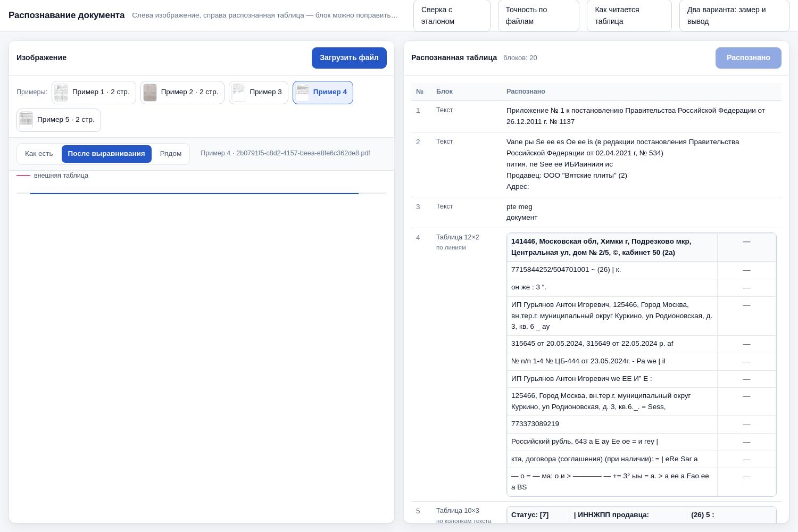
Task: Click the cell with "ЦБ-444 от 23.05.2024г."
Action: pyautogui.click(x=612, y=362)
